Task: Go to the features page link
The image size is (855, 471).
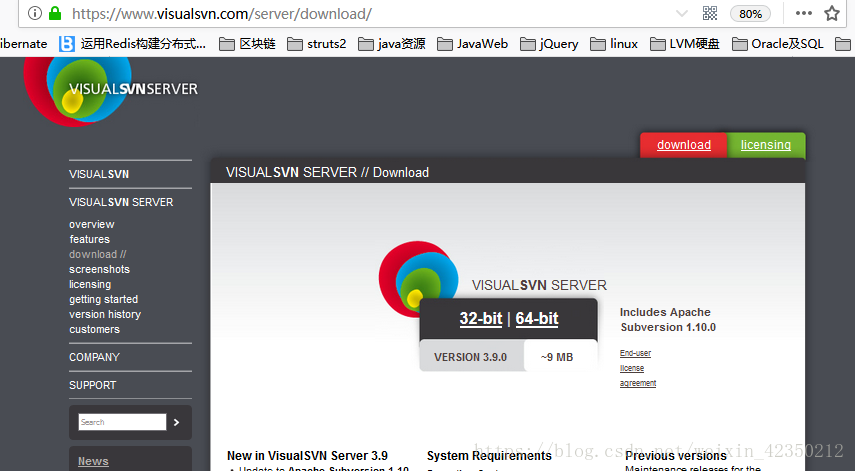Action: pos(89,239)
